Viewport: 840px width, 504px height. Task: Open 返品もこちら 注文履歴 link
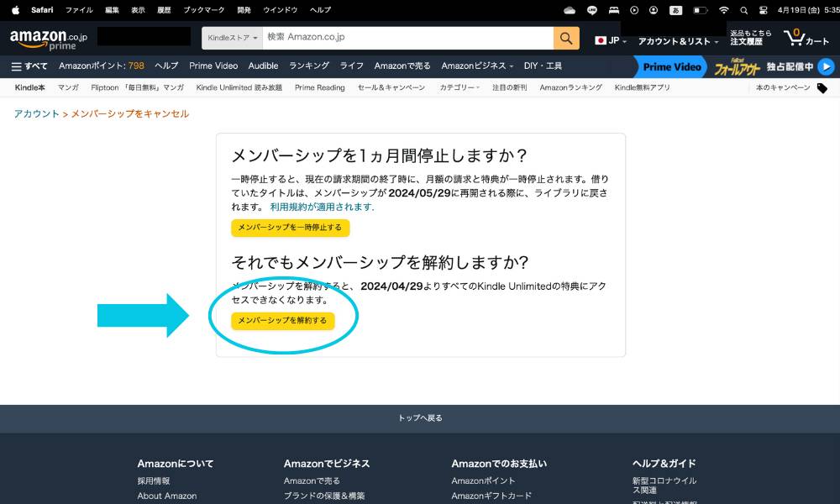(x=750, y=38)
